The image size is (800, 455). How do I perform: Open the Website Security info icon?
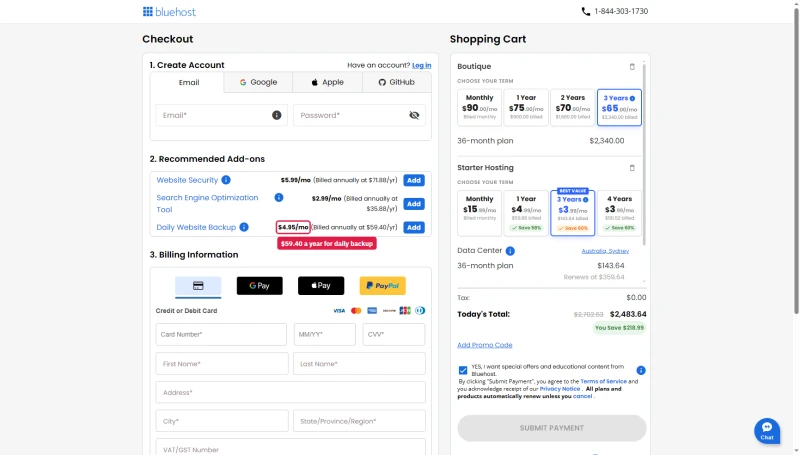(x=226, y=180)
